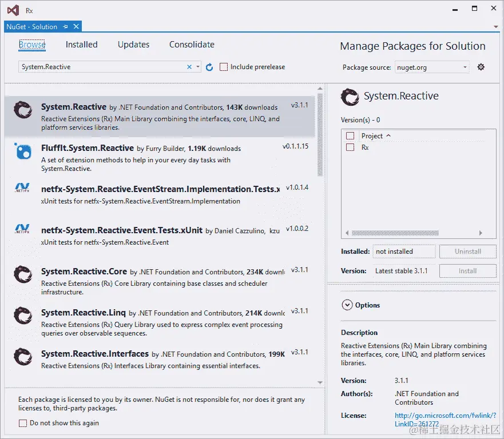504x439 pixels.
Task: Click v1.0.0.2 version label
Action: [297, 228]
